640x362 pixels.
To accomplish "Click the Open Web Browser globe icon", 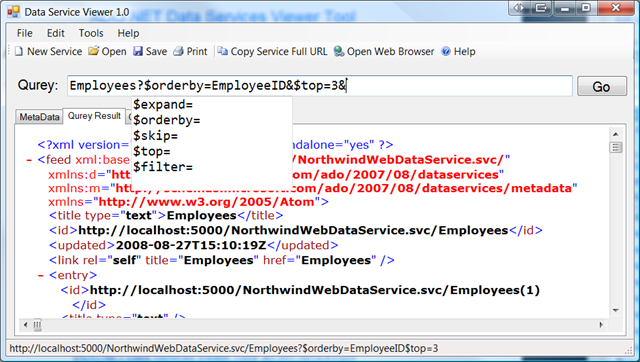I will pos(339,51).
